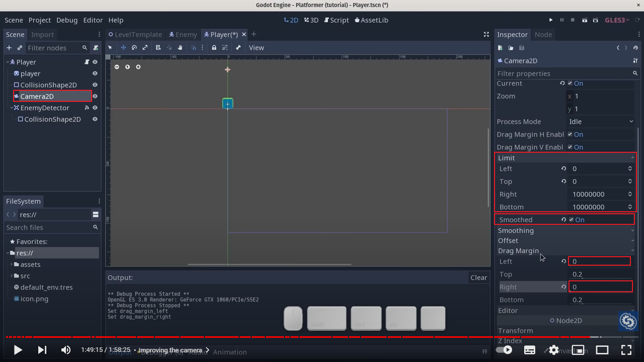Image resolution: width=644 pixels, height=362 pixels.
Task: Expand the Offset section
Action: click(x=566, y=240)
